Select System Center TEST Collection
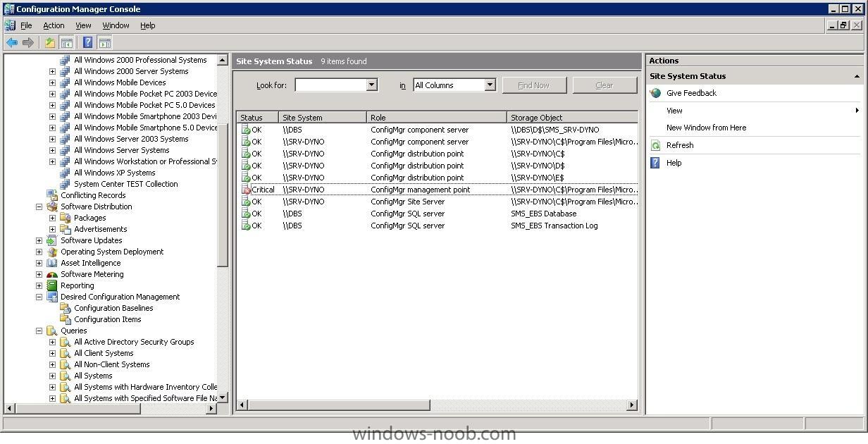Viewport: 868px width, 444px height. click(126, 184)
